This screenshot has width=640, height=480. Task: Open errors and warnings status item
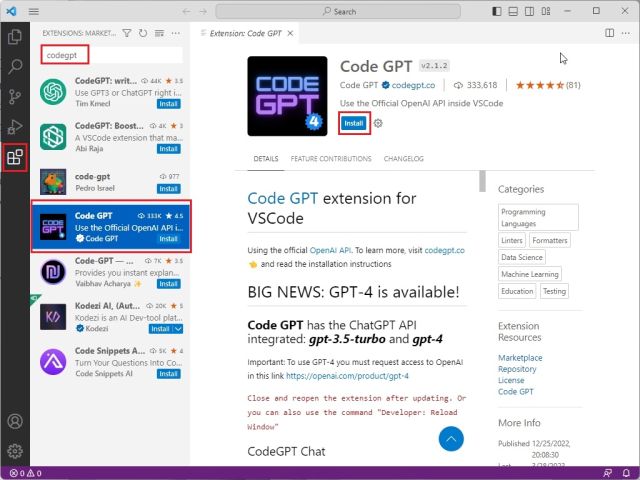pos(26,473)
